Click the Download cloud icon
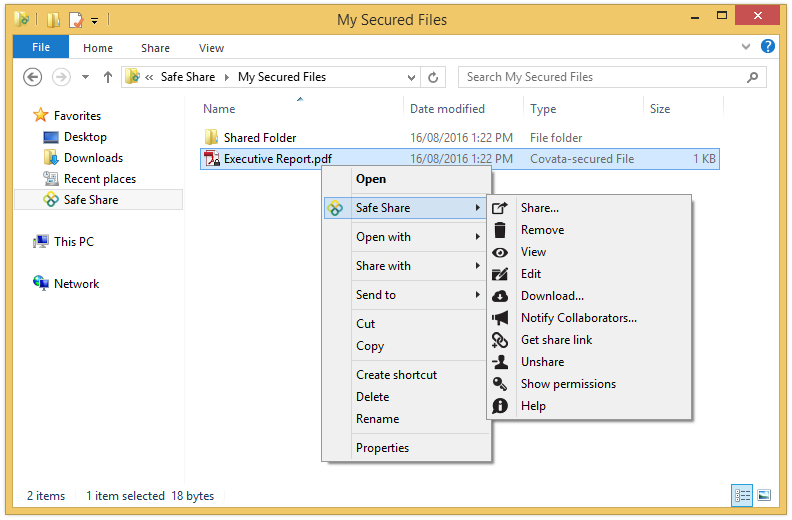 pyautogui.click(x=501, y=296)
